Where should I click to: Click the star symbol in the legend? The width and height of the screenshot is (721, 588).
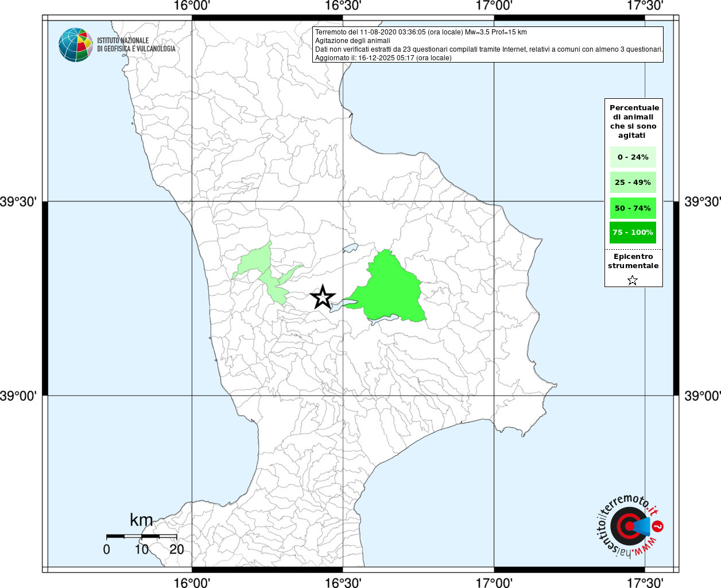[x=632, y=280]
